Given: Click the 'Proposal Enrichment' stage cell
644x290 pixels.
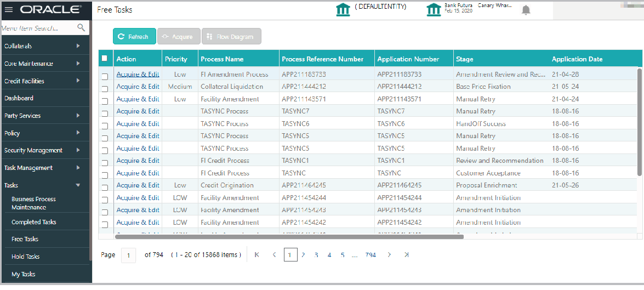Looking at the screenshot, I should click(x=487, y=185).
